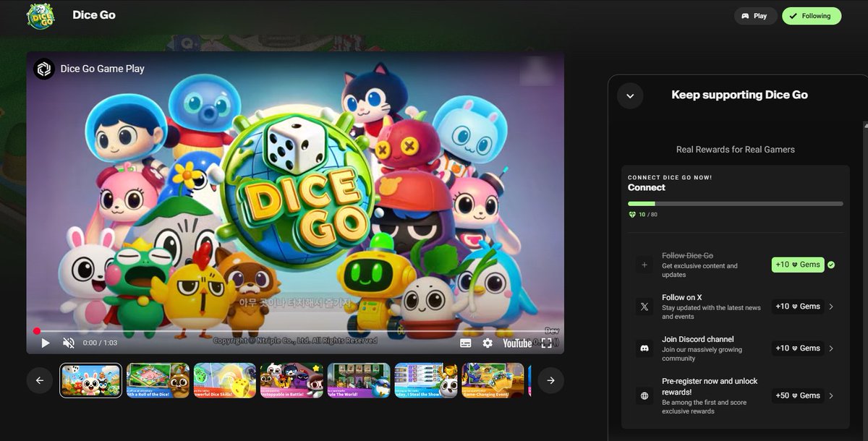Click the globe icon for Pre-register
The image size is (868, 441).
click(x=644, y=395)
